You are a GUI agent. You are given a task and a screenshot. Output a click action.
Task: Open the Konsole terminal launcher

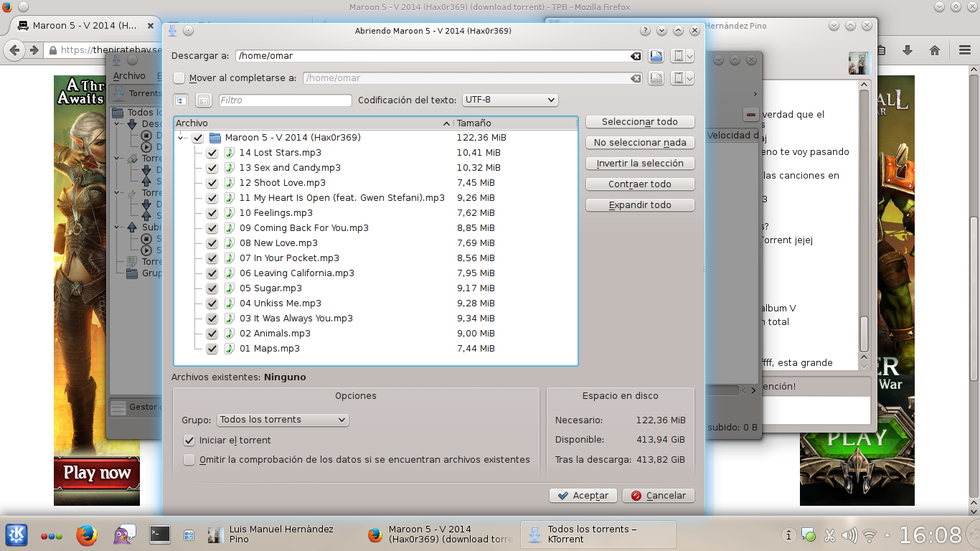click(159, 534)
